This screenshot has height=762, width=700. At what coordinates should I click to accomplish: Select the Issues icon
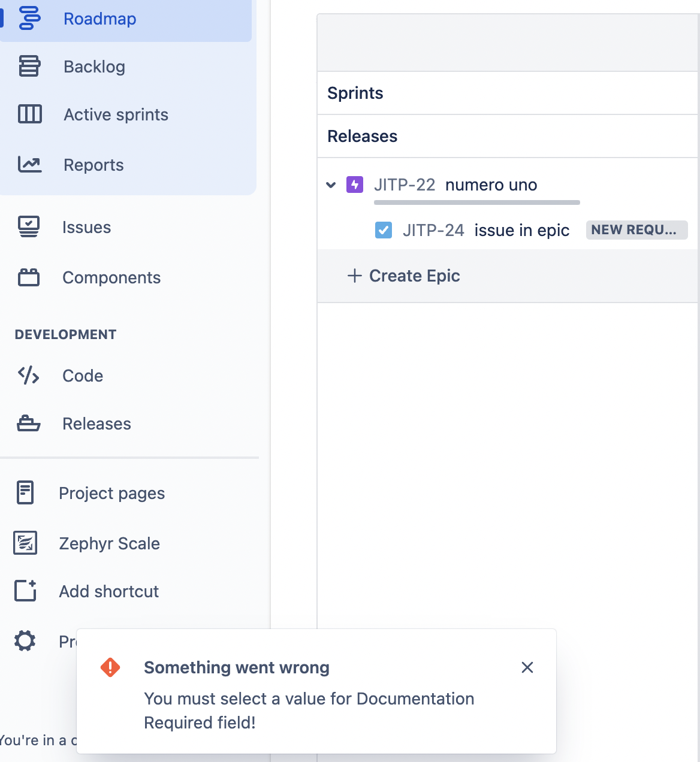[28, 227]
